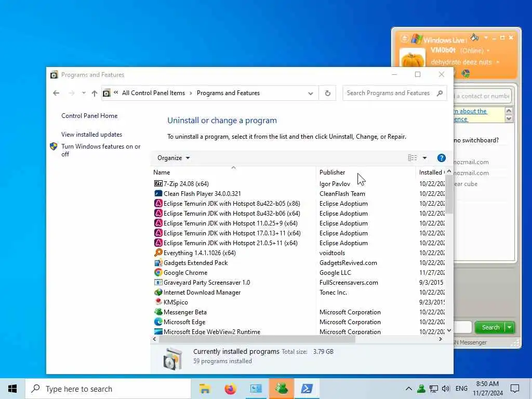Click All Control Panel Items breadcrumb
532x399 pixels.
[153, 93]
